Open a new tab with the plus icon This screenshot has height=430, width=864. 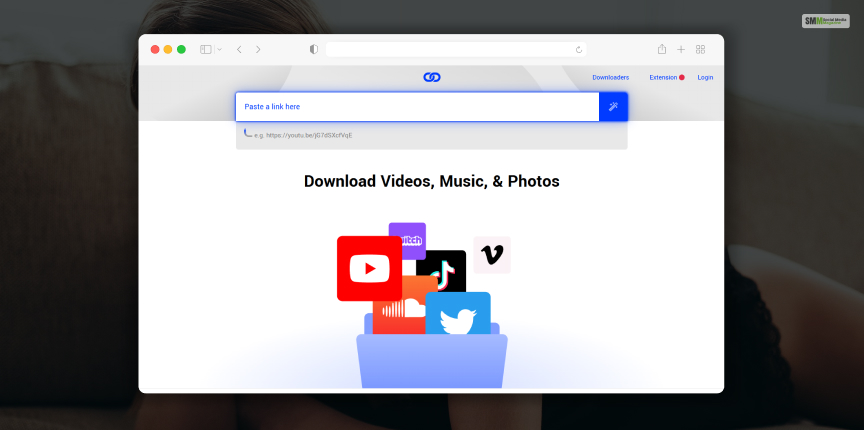point(681,50)
